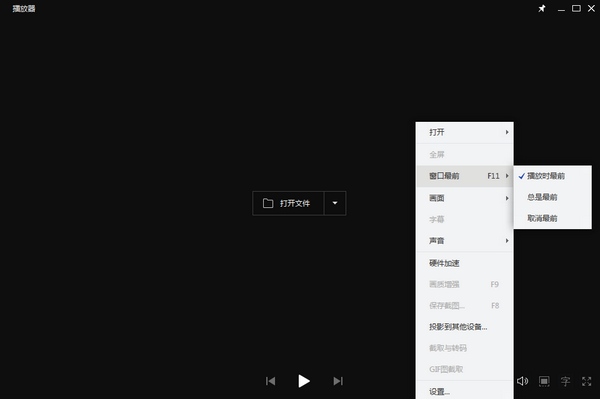This screenshot has width=600, height=399.
Task: Toggle 硬件加速 in the context menu
Action: pyautogui.click(x=465, y=263)
